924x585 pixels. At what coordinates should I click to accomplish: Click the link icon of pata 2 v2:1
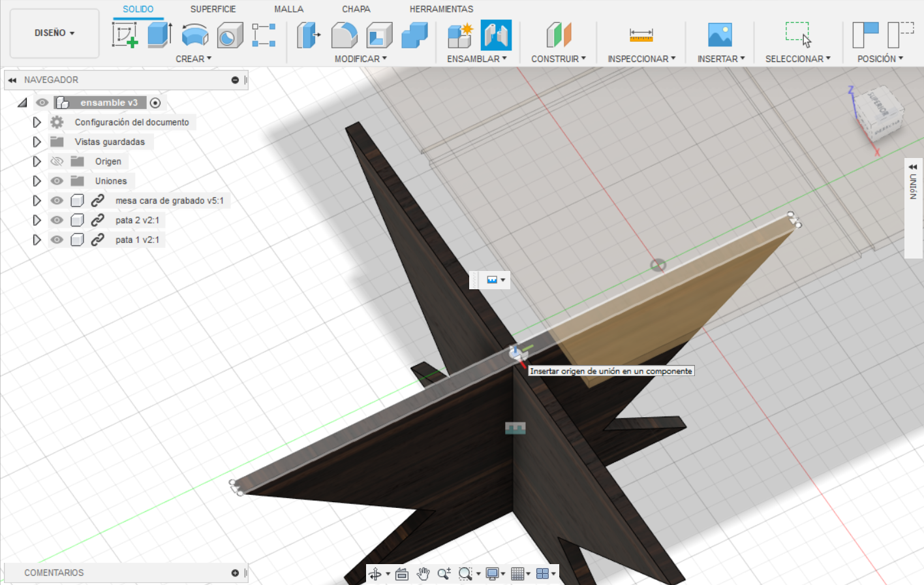98,220
